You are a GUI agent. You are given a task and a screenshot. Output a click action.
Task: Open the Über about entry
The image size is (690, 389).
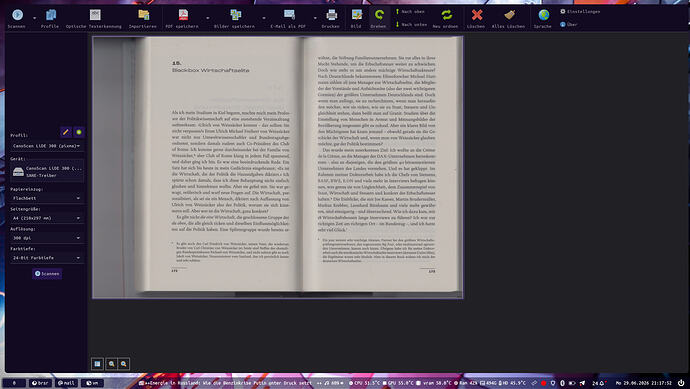(x=569, y=25)
